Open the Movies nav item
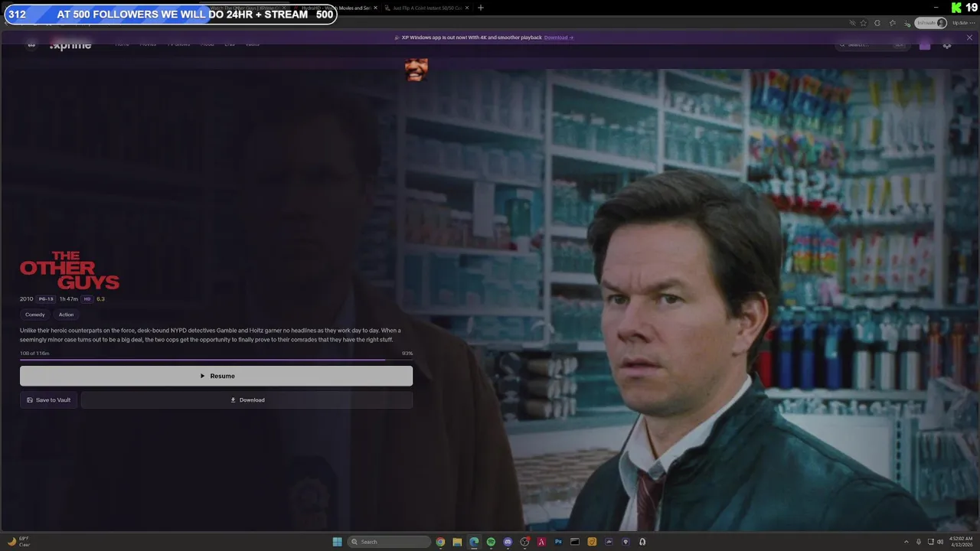This screenshot has height=551, width=980. [x=148, y=44]
